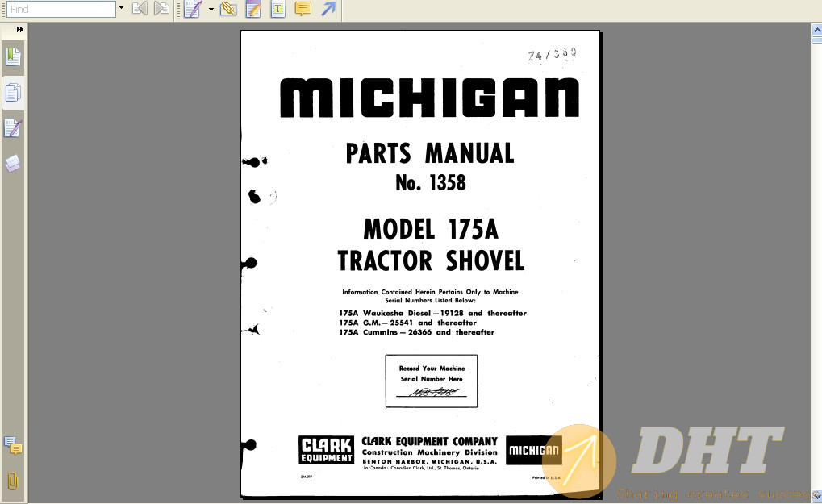The height and width of the screenshot is (504, 822).
Task: Click the Clark Equipment logo badge
Action: [x=326, y=450]
